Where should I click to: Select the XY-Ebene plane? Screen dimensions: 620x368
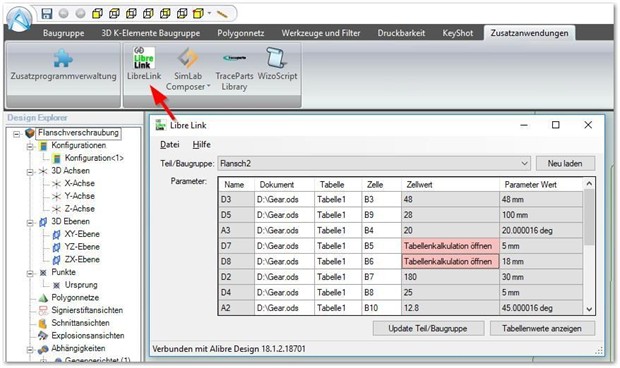[82, 234]
